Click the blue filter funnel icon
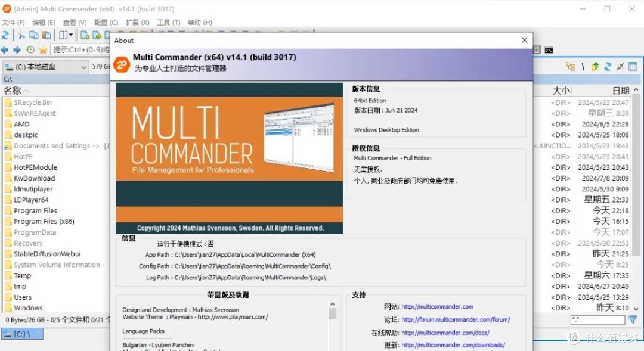 pyautogui.click(x=633, y=319)
